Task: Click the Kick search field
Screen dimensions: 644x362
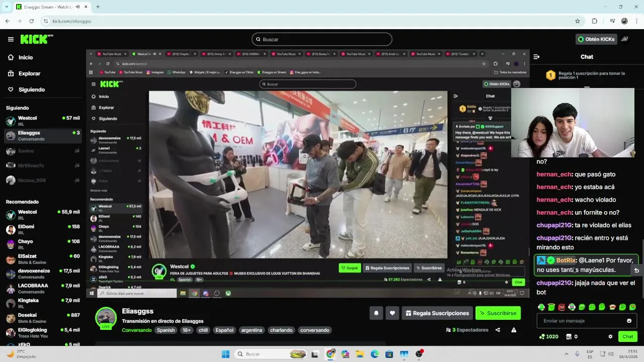Action: [322, 39]
